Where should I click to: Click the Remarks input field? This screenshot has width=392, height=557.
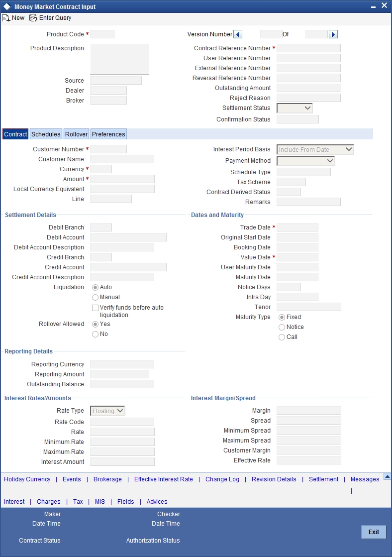point(308,202)
